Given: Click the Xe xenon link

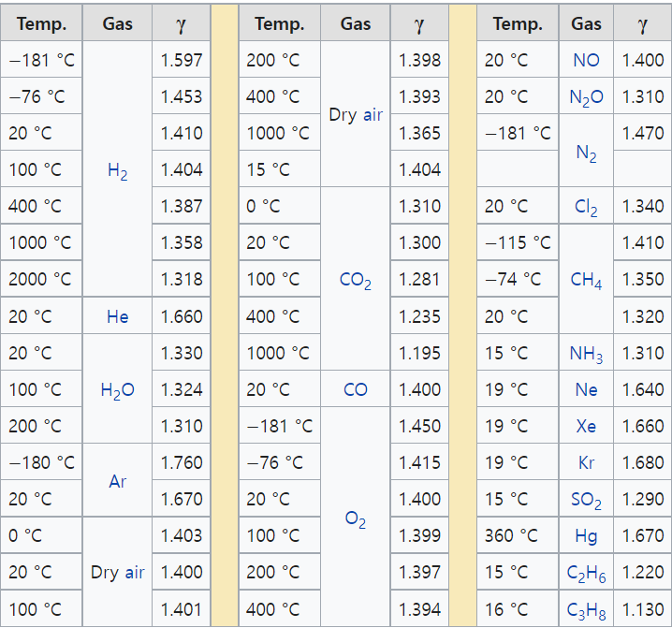Looking at the screenshot, I should point(586,426).
